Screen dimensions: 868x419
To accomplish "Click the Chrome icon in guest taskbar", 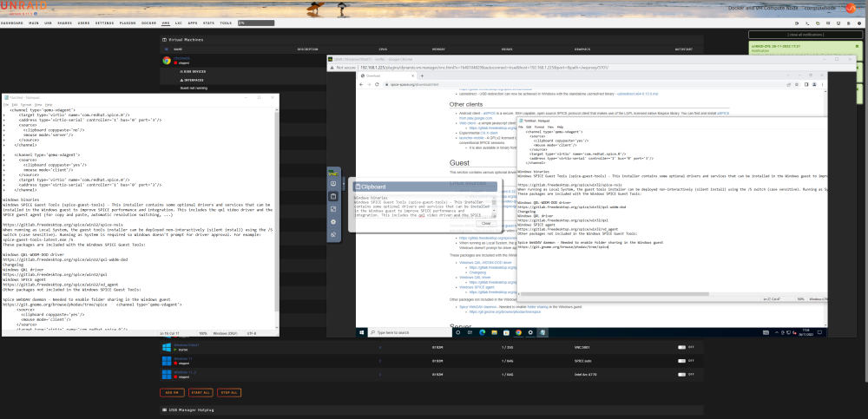I will click(519, 332).
